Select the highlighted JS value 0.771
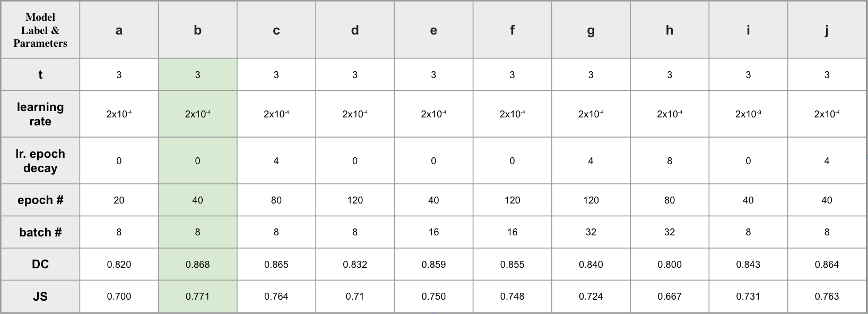The image size is (868, 314). click(x=197, y=296)
